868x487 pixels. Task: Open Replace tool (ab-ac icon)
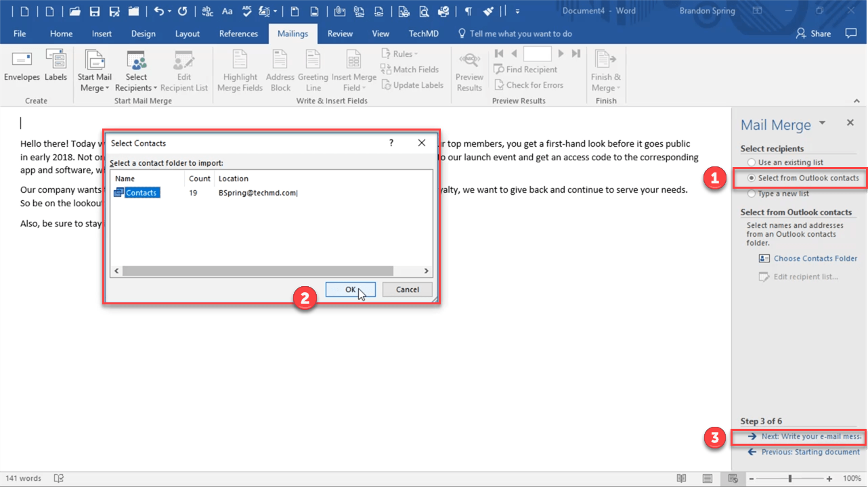[x=208, y=11]
